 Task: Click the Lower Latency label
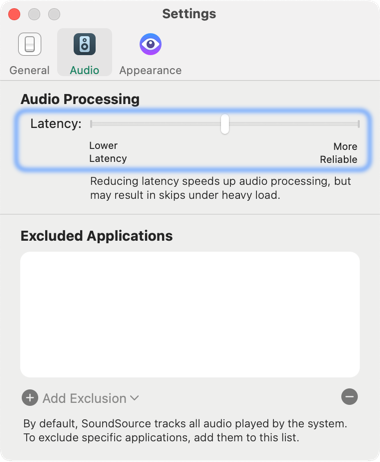pos(108,152)
